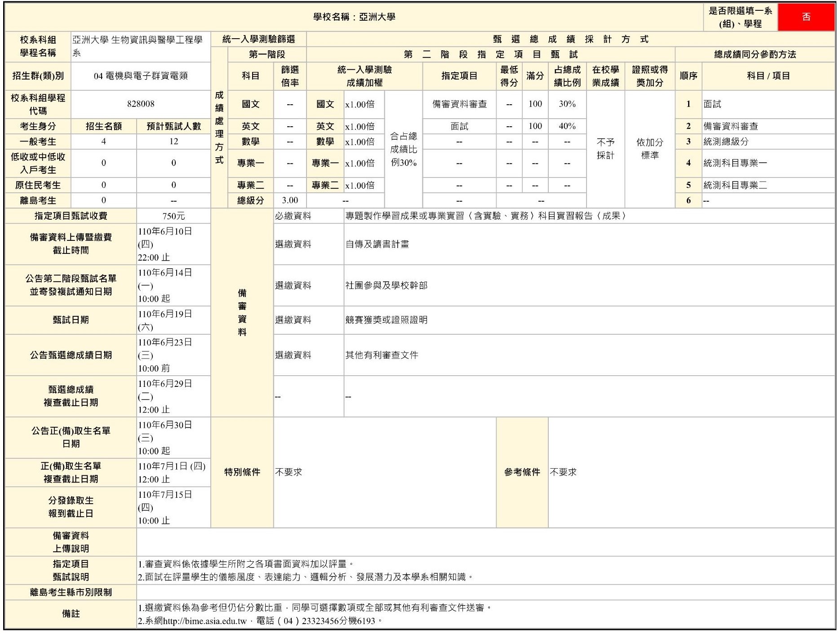Click the date 110年6月23日 10:00 前
This screenshot has width=840, height=634.
(165, 355)
